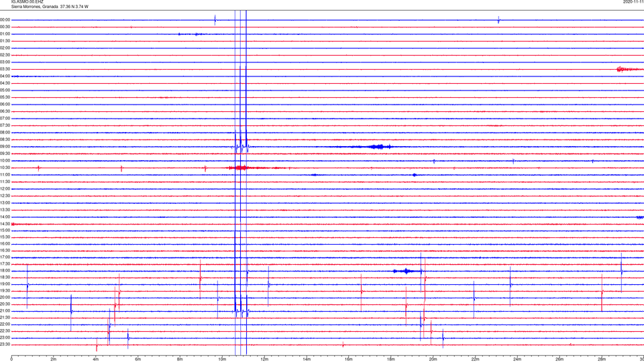Click the 16m tick label on the axis
644x362 pixels.
coord(349,359)
